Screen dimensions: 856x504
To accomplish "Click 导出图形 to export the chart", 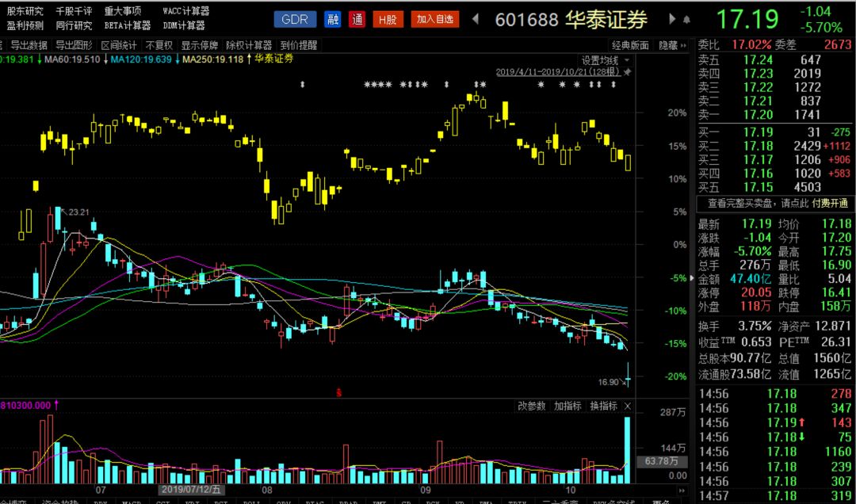I will coord(75,45).
